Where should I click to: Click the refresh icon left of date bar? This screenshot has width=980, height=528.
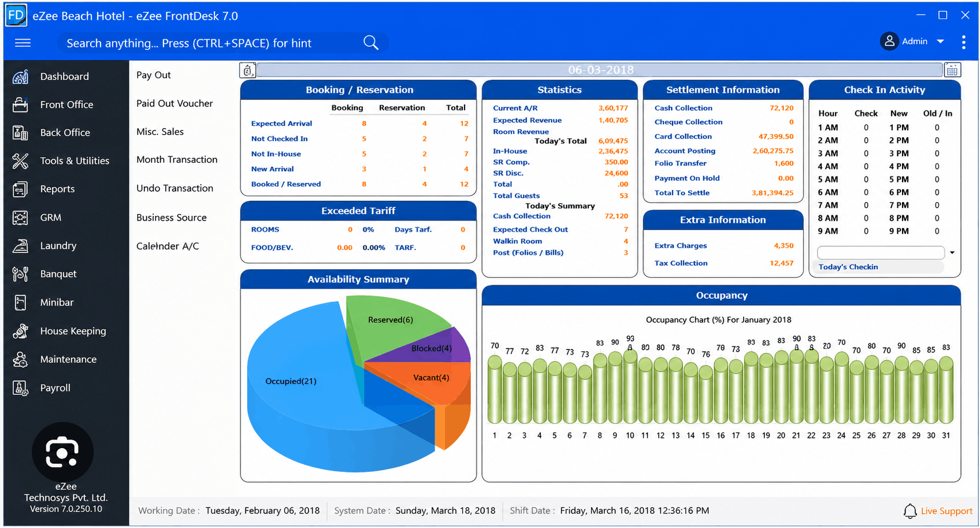click(248, 70)
